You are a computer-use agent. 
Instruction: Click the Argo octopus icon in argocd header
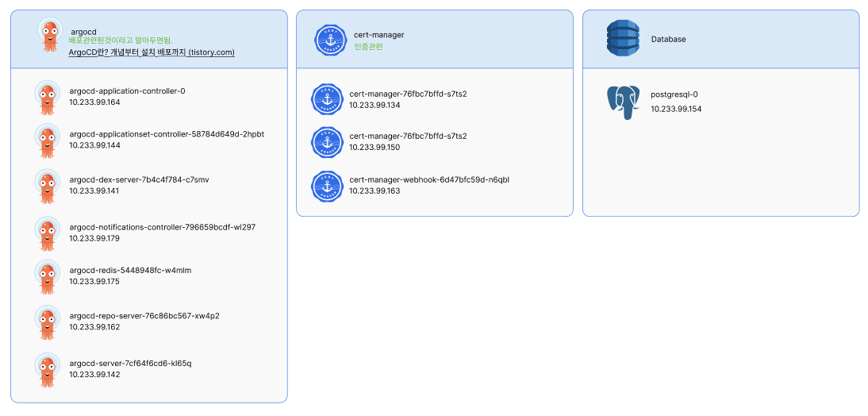49,34
